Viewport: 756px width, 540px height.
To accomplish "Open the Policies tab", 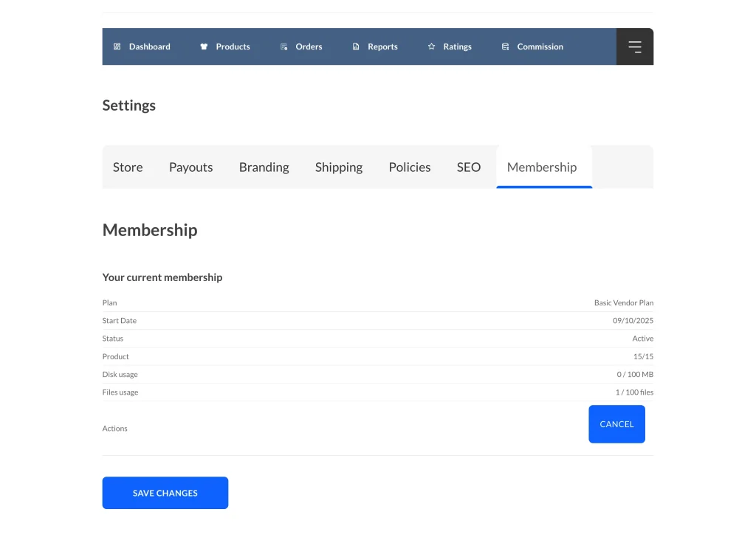I will pyautogui.click(x=409, y=167).
